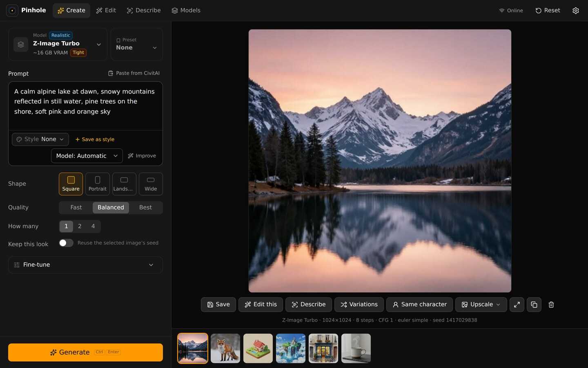Screen dimensions: 588x368
Task: Select the Landscape shape option
Action: (124, 184)
